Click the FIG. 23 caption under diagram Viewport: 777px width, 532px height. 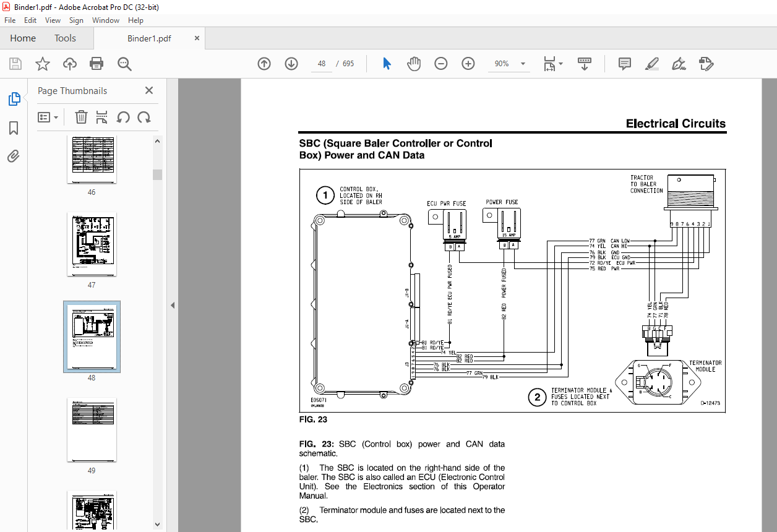[x=313, y=419]
